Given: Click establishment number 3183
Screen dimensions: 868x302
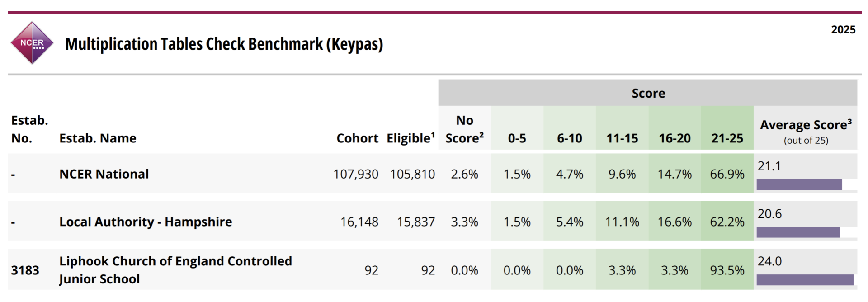Looking at the screenshot, I should click(x=25, y=270).
